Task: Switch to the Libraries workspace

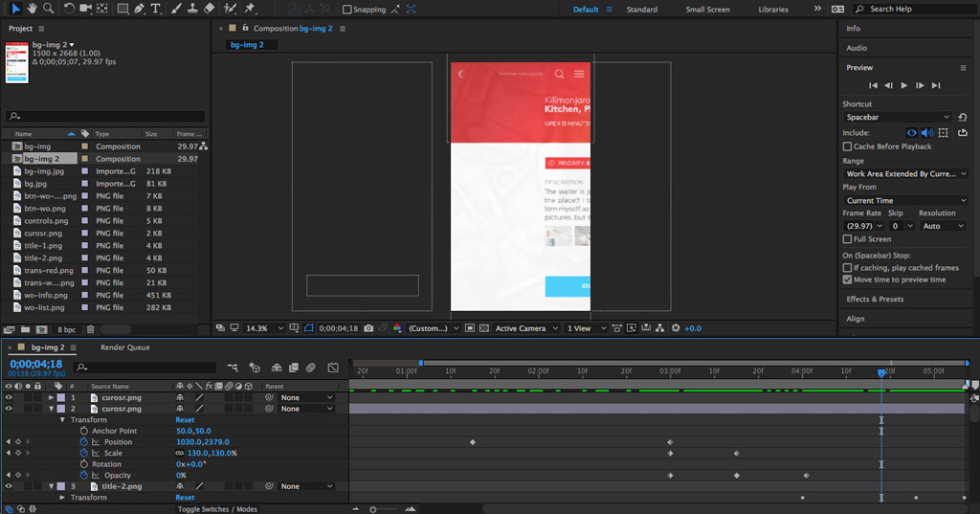Action: click(x=773, y=10)
